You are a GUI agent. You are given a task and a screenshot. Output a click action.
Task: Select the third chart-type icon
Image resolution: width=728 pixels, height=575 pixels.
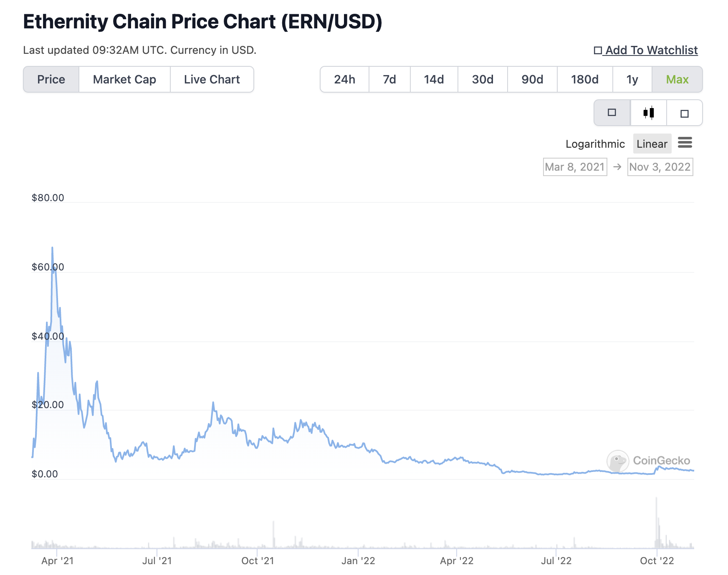[684, 113]
